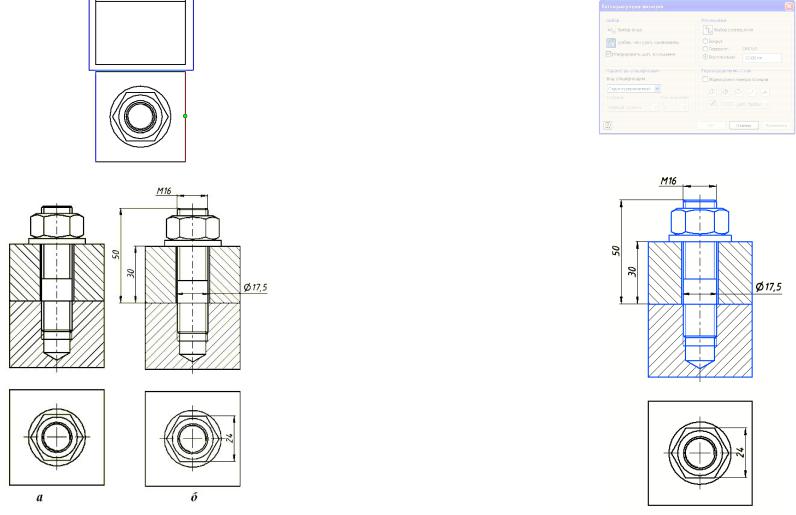This screenshot has width=796, height=515.
Task: Click the 30 dimension on figure б
Action: pos(131,273)
